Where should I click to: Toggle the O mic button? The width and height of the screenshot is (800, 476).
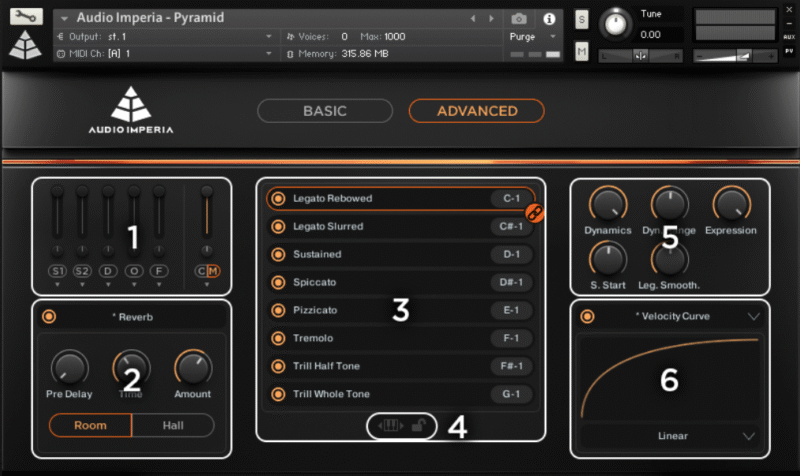point(134,271)
